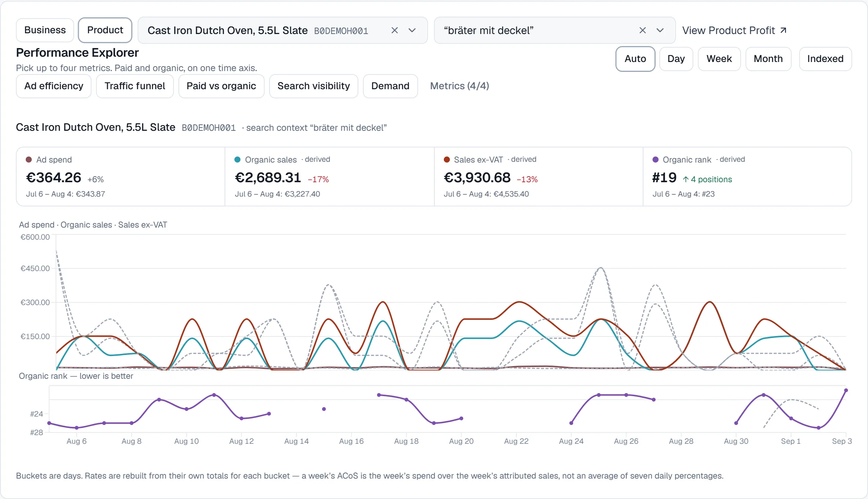Click the search term combo box field

pos(555,30)
